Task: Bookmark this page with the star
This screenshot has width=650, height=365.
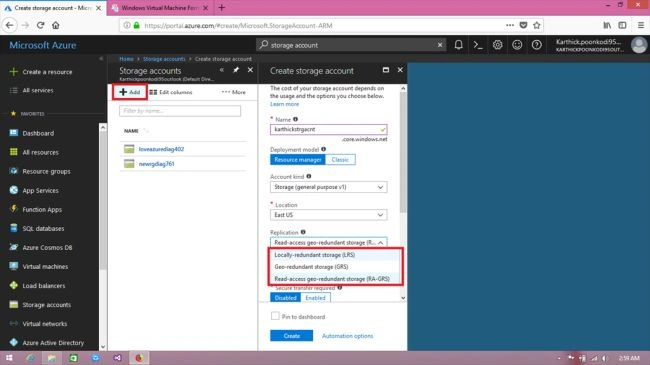Action: pyautogui.click(x=537, y=25)
